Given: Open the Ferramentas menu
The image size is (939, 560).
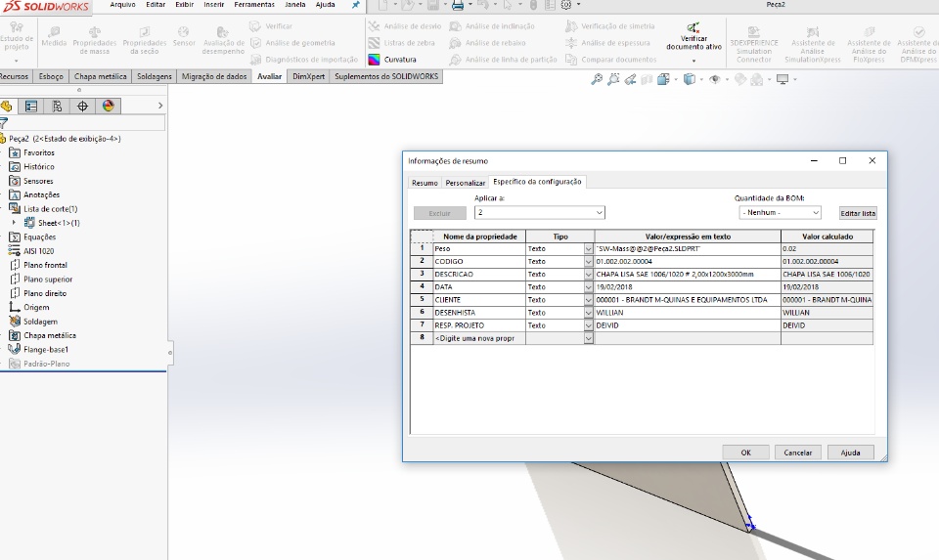Looking at the screenshot, I should 254,5.
